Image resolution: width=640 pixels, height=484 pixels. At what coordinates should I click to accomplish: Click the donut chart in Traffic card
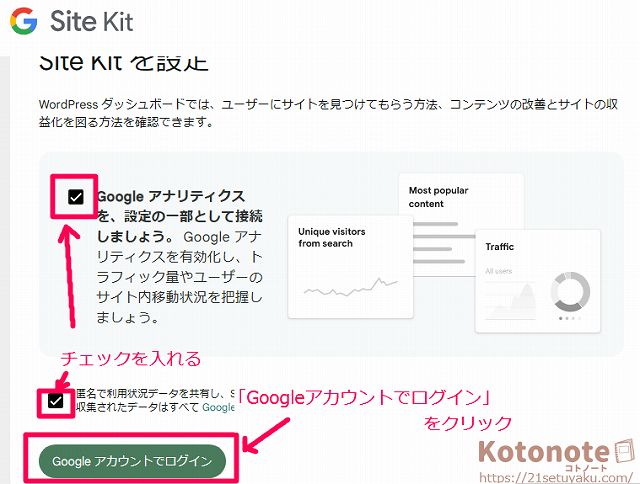[x=570, y=292]
